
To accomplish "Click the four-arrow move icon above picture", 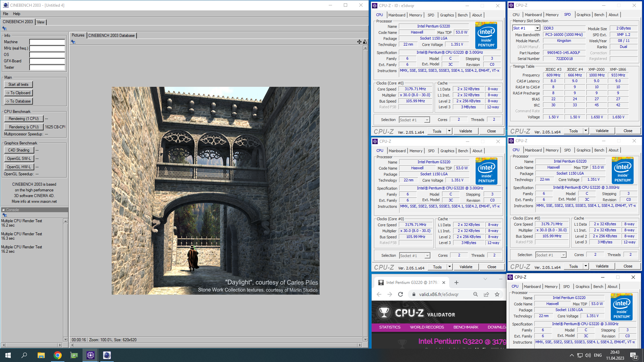I will (359, 42).
